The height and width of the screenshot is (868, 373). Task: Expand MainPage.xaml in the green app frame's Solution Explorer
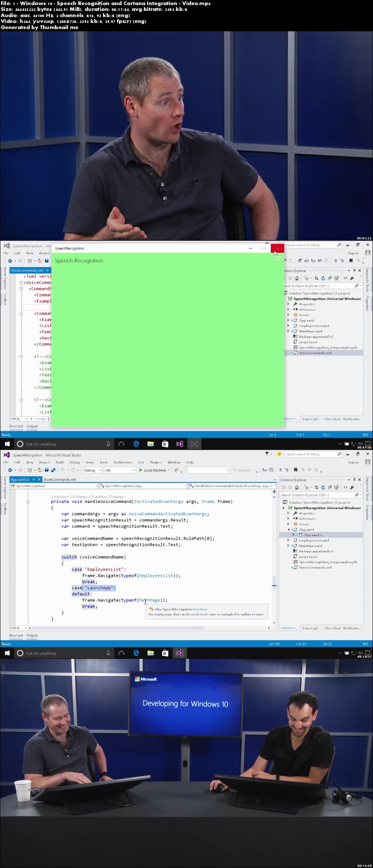[x=288, y=331]
